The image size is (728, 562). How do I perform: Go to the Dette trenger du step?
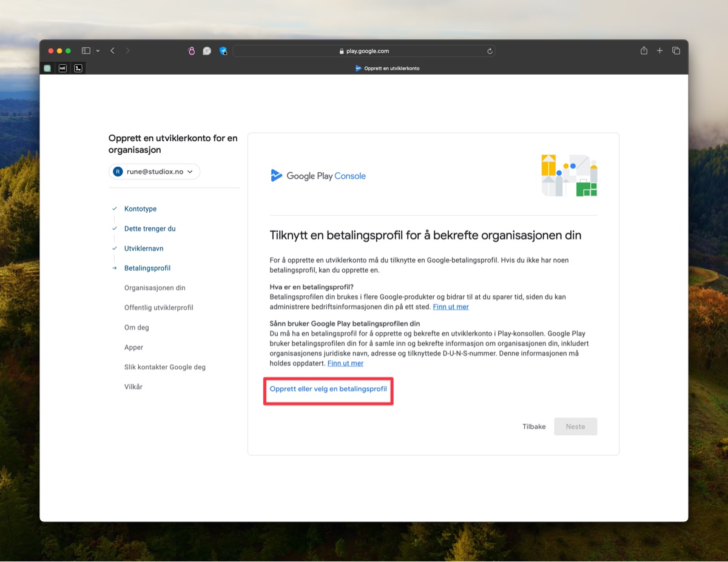tap(150, 229)
